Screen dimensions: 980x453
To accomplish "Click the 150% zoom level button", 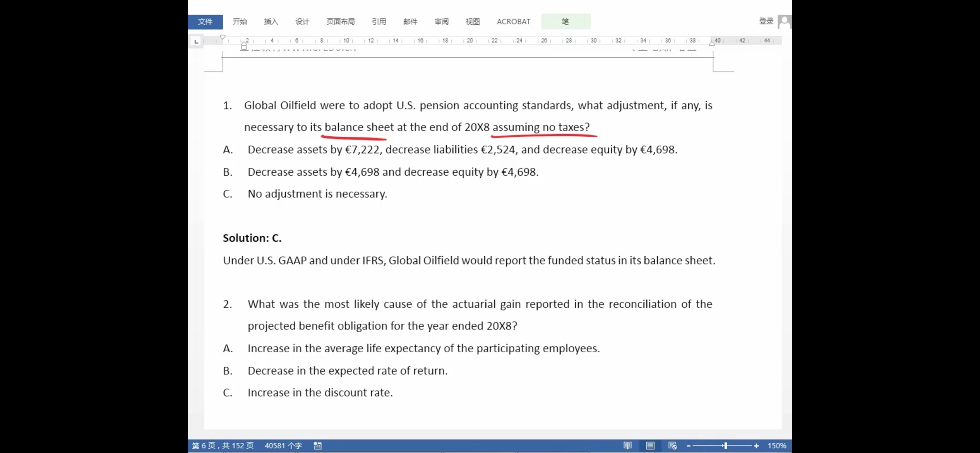I will coord(777,446).
